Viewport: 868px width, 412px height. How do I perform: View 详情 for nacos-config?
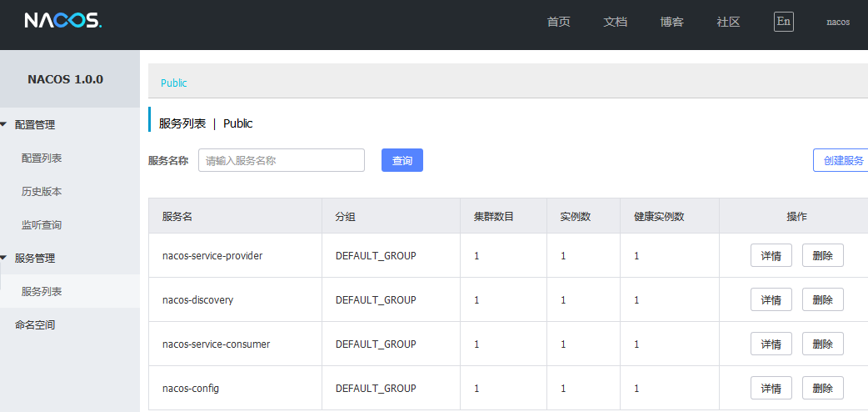coord(771,388)
